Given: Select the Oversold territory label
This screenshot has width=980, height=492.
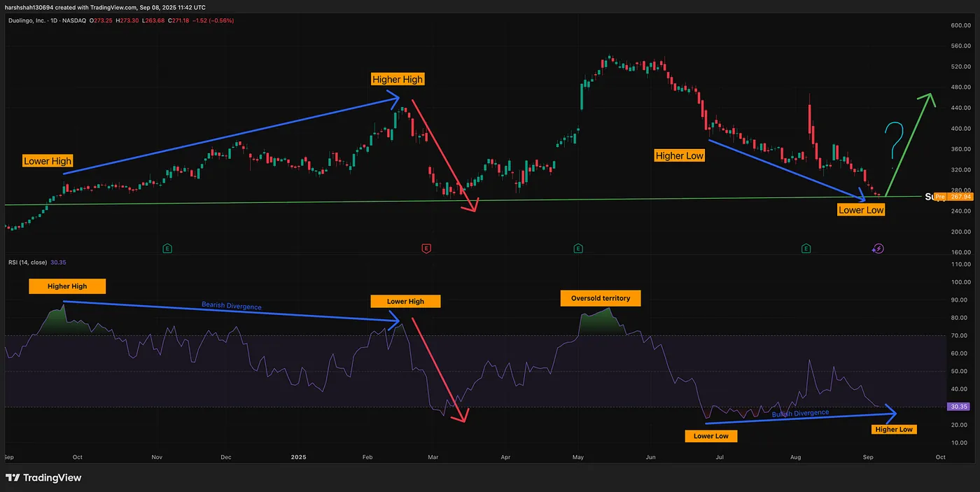Looking at the screenshot, I should click(600, 298).
